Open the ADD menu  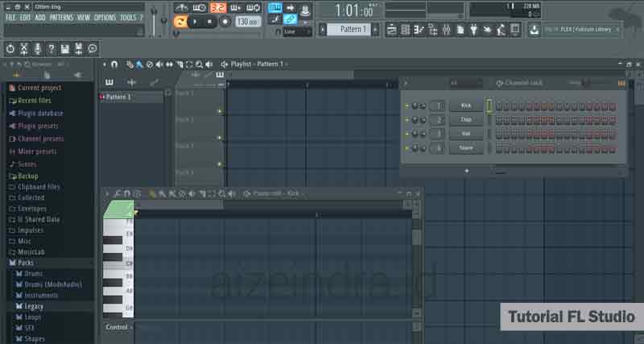[40, 17]
